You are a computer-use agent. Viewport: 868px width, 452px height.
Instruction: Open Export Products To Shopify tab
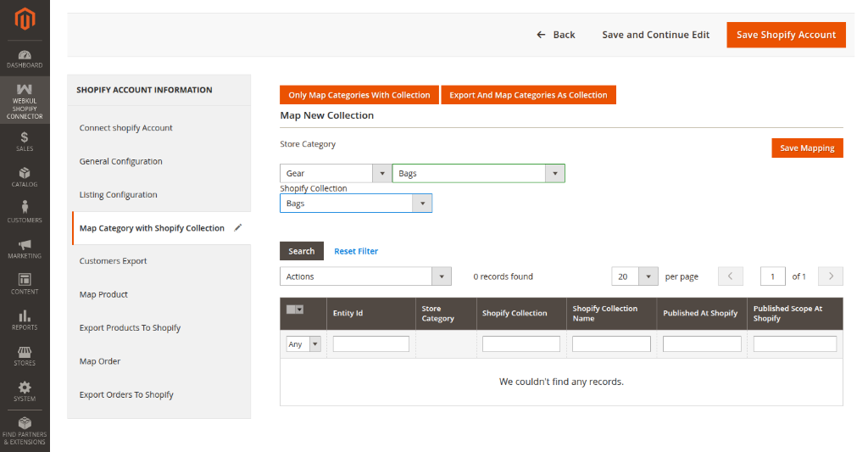click(130, 327)
